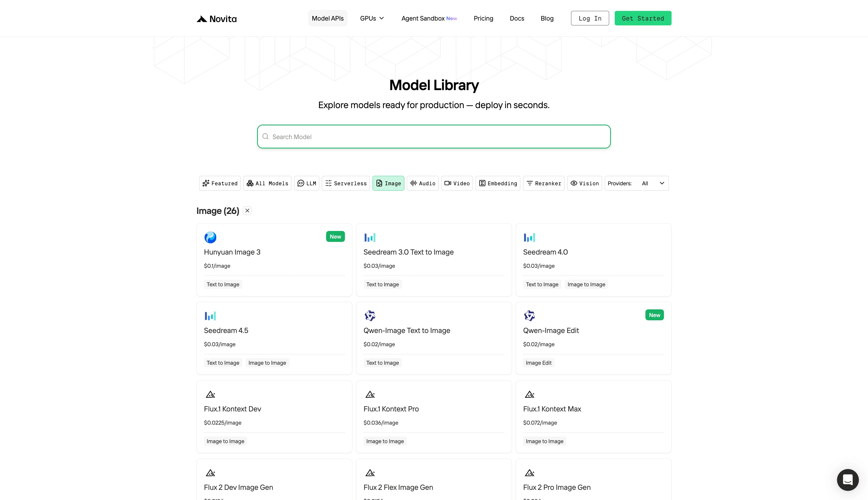Open the Qwen-Image Edit model card
Image resolution: width=868 pixels, height=500 pixels.
pos(593,338)
